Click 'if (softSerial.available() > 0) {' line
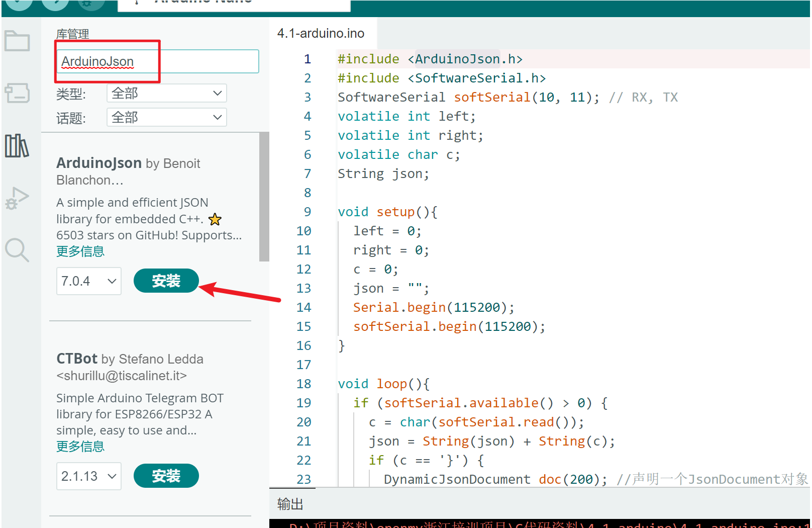The image size is (812, 528). pyautogui.click(x=480, y=403)
